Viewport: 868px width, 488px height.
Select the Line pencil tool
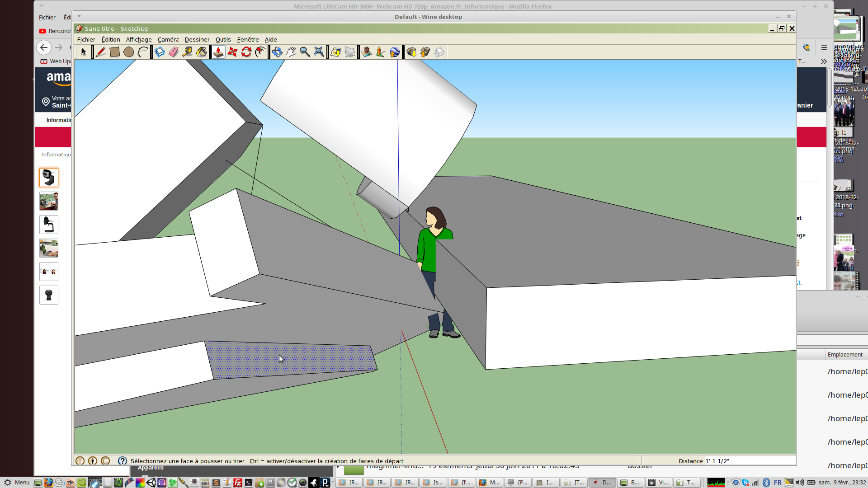pos(100,52)
